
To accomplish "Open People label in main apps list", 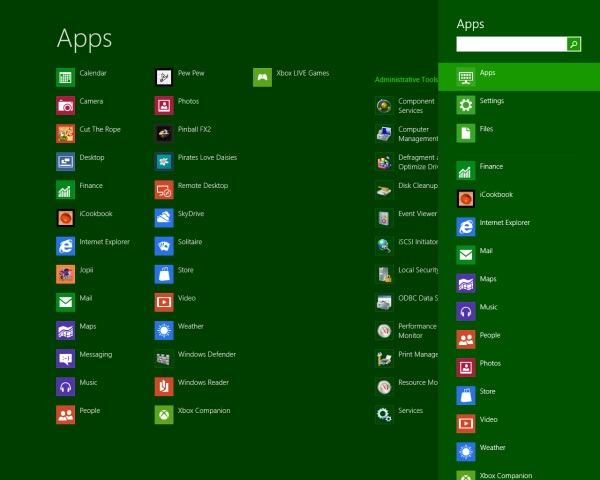I will click(90, 411).
